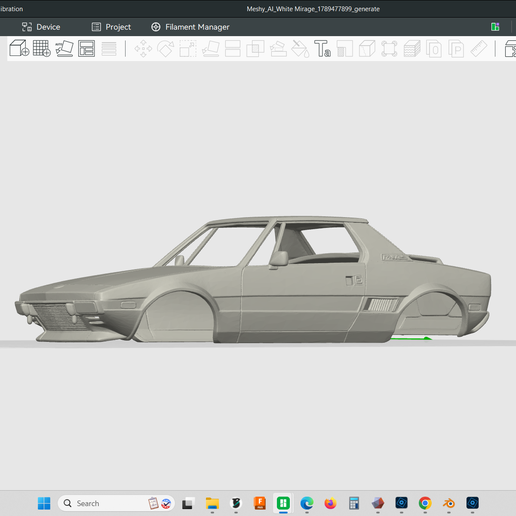Open Calculator from the taskbar

pos(354,503)
